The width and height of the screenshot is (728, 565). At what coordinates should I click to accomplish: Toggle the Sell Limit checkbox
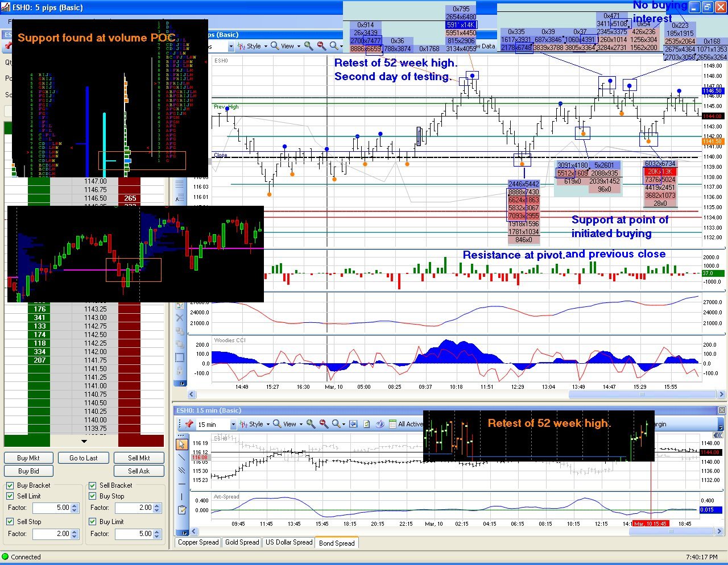click(x=10, y=496)
